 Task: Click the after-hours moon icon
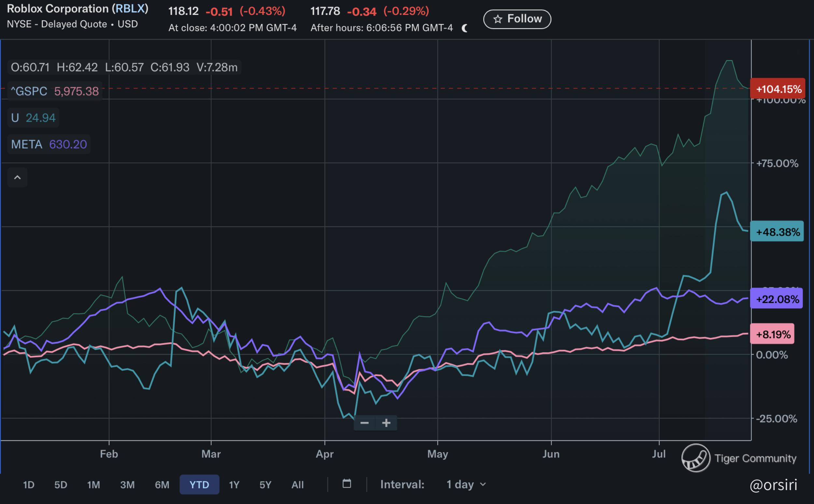point(465,28)
